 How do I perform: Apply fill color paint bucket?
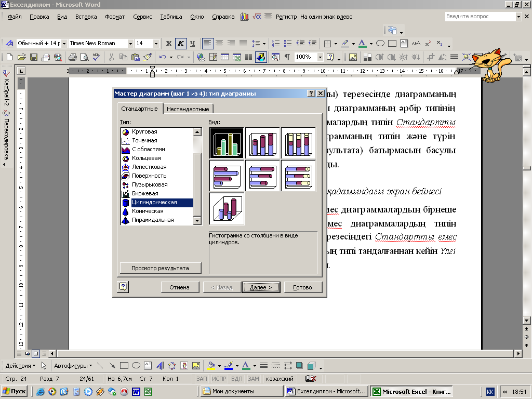211,366
